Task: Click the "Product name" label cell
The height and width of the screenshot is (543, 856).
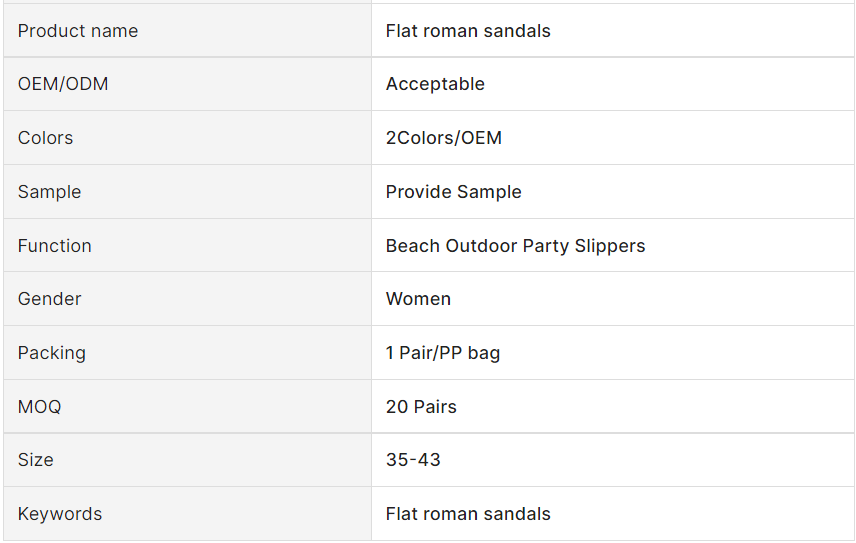Action: (78, 31)
